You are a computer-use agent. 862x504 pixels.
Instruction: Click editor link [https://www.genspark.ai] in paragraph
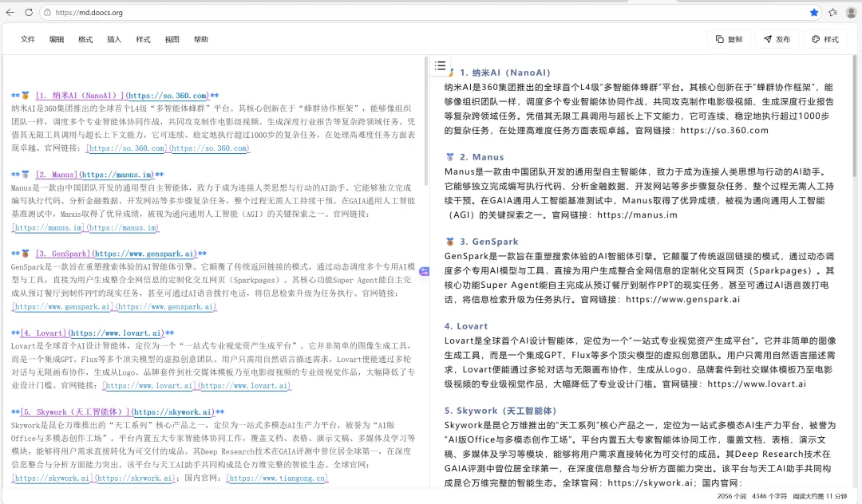click(x=63, y=307)
